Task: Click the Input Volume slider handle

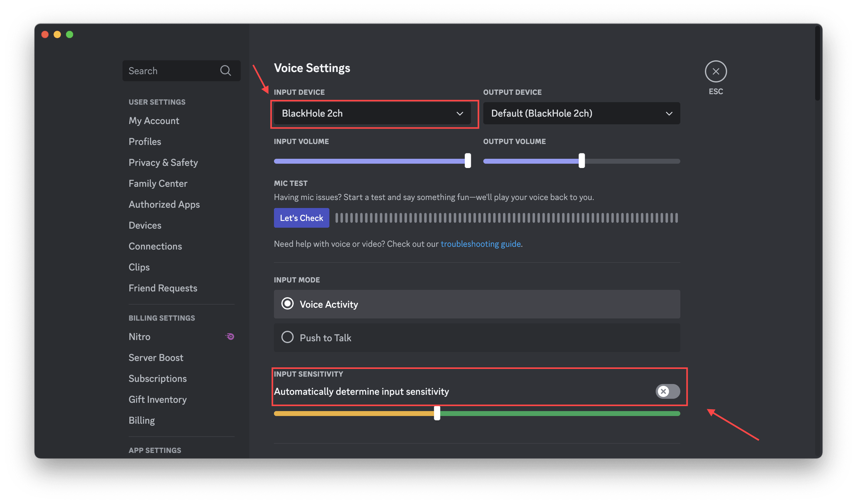Action: click(468, 161)
